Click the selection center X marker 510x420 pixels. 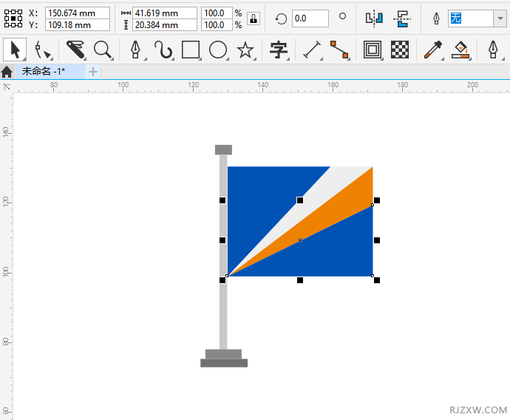pyautogui.click(x=300, y=240)
